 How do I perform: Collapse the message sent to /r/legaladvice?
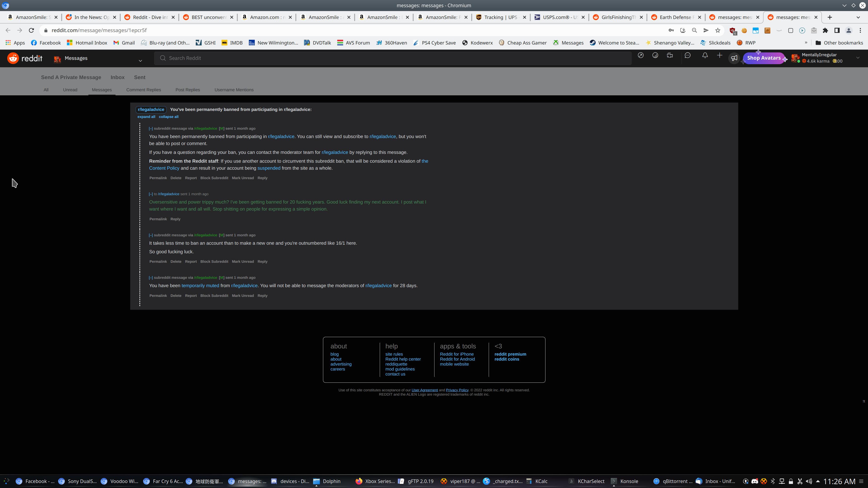[151, 194]
